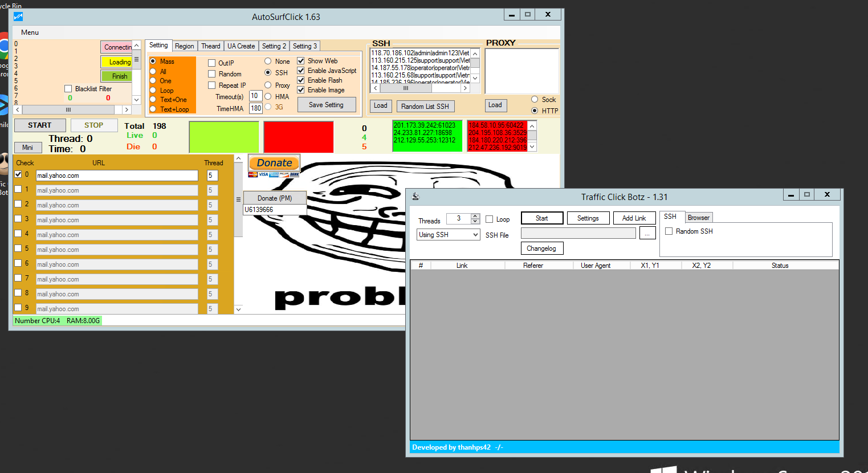The image size is (868, 473).
Task: Open the Theard tab
Action: pos(210,46)
